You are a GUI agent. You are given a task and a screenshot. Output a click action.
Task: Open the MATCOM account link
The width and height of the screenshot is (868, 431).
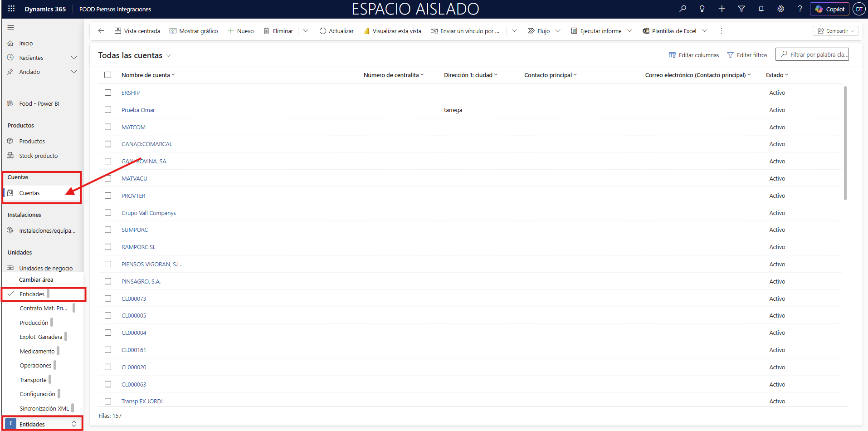(133, 127)
